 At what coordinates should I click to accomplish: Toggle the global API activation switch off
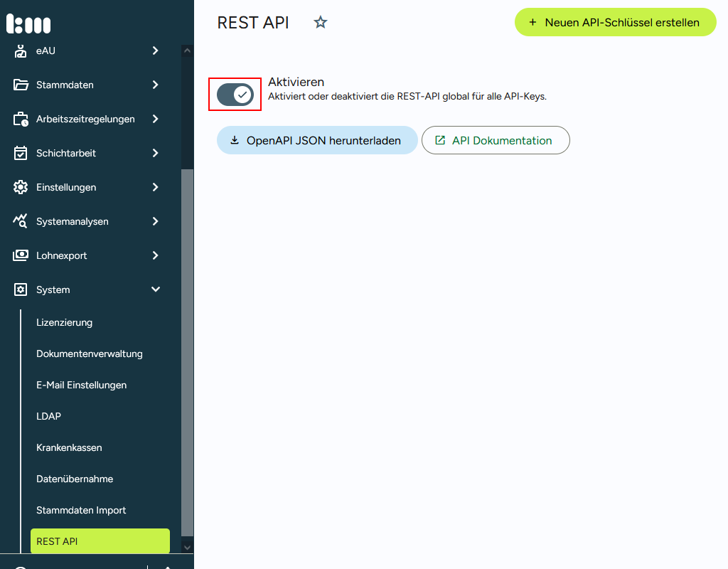(x=235, y=94)
